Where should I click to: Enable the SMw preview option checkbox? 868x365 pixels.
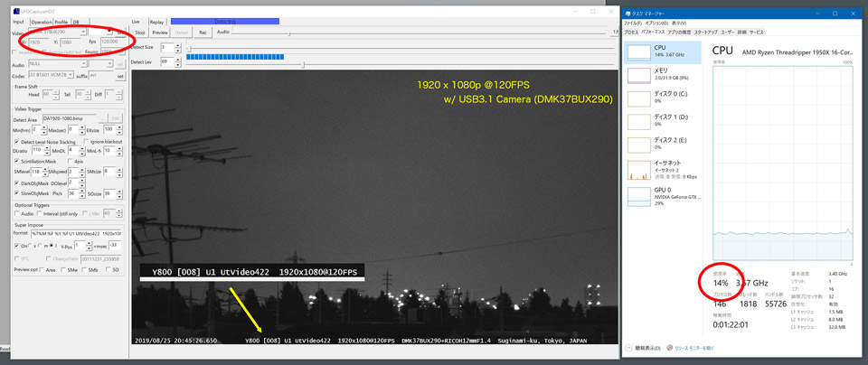[62, 270]
